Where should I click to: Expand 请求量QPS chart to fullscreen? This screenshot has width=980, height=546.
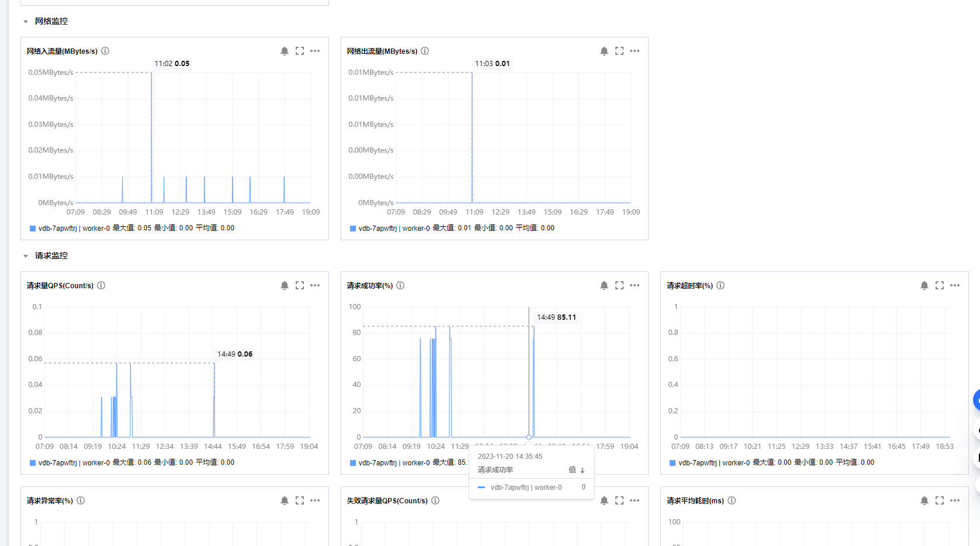tap(300, 285)
